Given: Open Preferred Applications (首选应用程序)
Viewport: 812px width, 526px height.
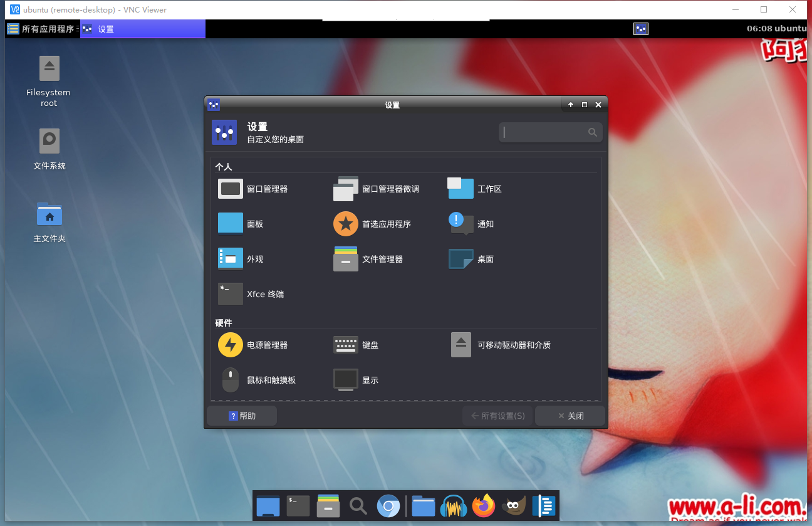Looking at the screenshot, I should click(x=372, y=224).
